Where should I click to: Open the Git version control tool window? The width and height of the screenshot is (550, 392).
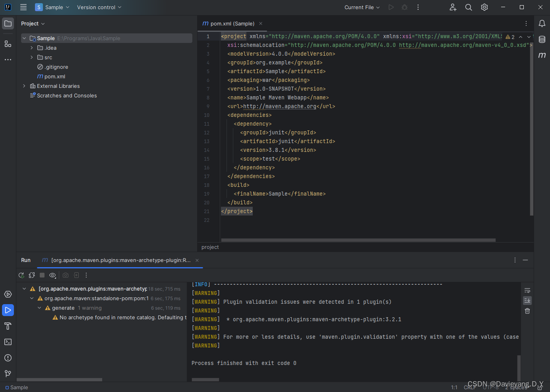[8, 374]
